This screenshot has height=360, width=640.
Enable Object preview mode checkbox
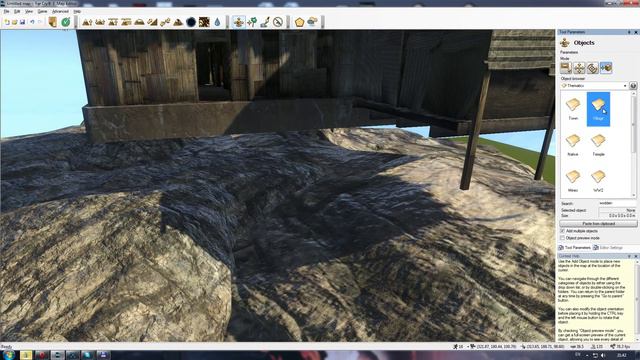[x=562, y=238]
